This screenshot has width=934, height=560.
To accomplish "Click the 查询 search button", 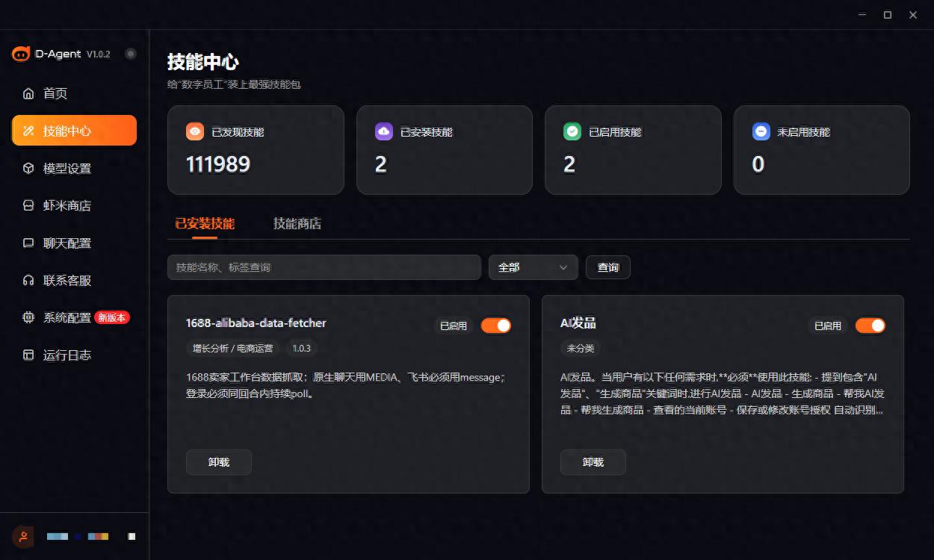I will pyautogui.click(x=608, y=267).
